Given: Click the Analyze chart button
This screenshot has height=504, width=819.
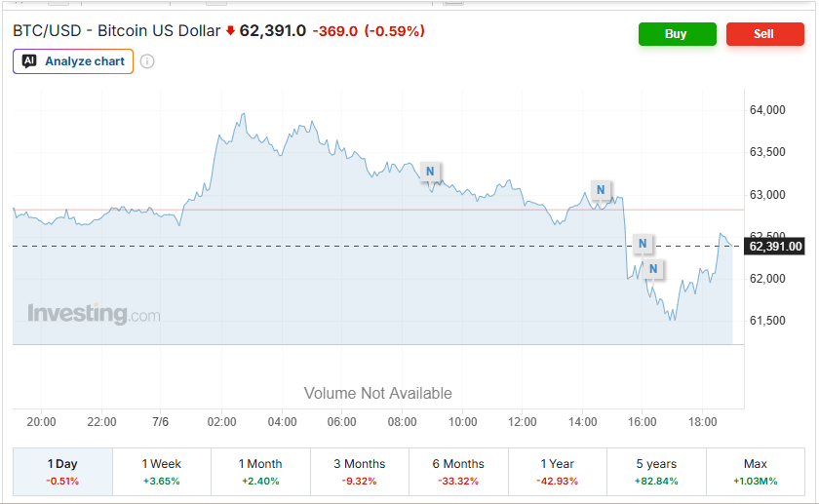Looking at the screenshot, I should click(x=73, y=61).
